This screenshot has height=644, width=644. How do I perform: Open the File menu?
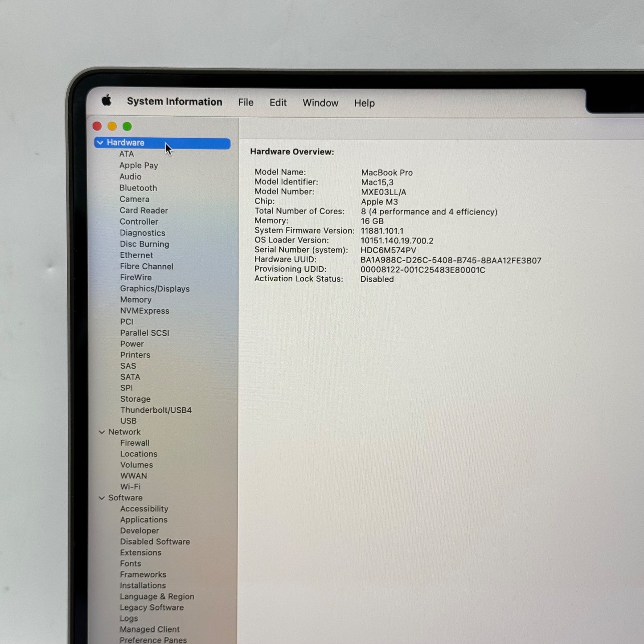coord(246,103)
